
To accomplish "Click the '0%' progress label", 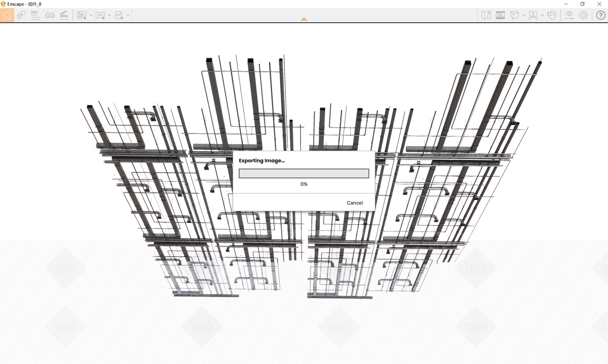I will click(304, 184).
